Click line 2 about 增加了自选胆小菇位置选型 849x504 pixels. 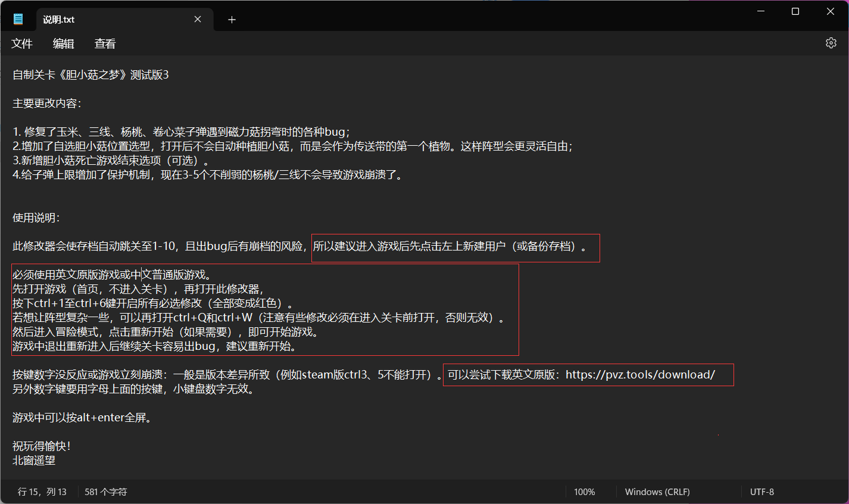point(292,146)
